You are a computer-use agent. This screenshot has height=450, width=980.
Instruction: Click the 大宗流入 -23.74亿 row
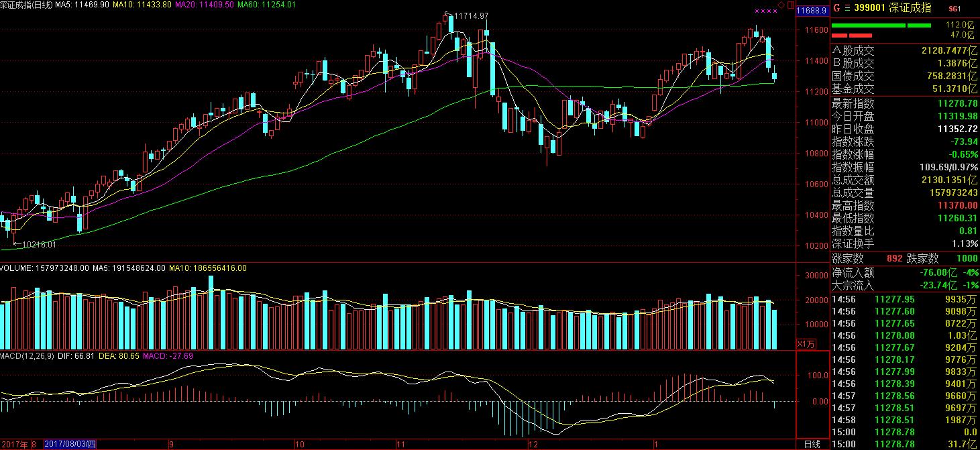click(x=905, y=285)
